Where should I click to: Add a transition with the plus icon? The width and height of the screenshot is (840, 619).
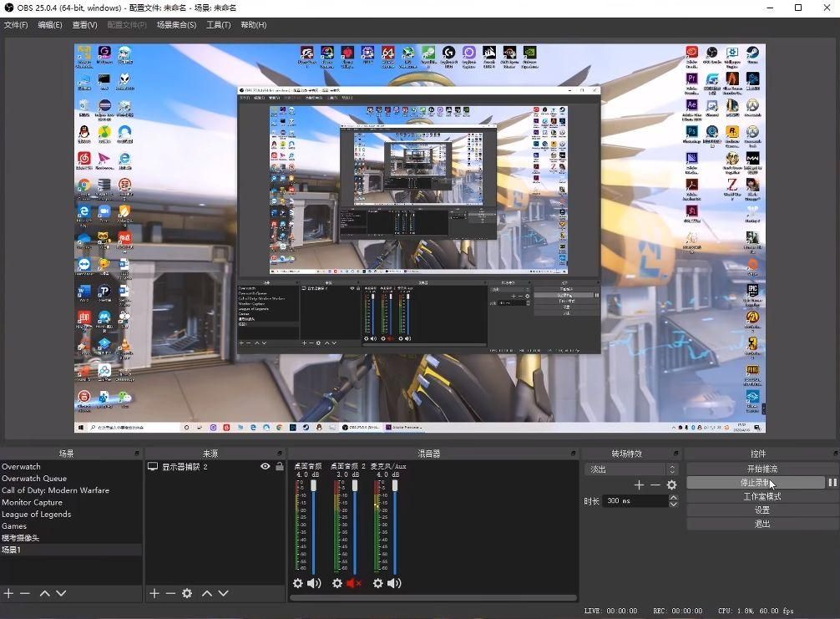click(x=639, y=485)
